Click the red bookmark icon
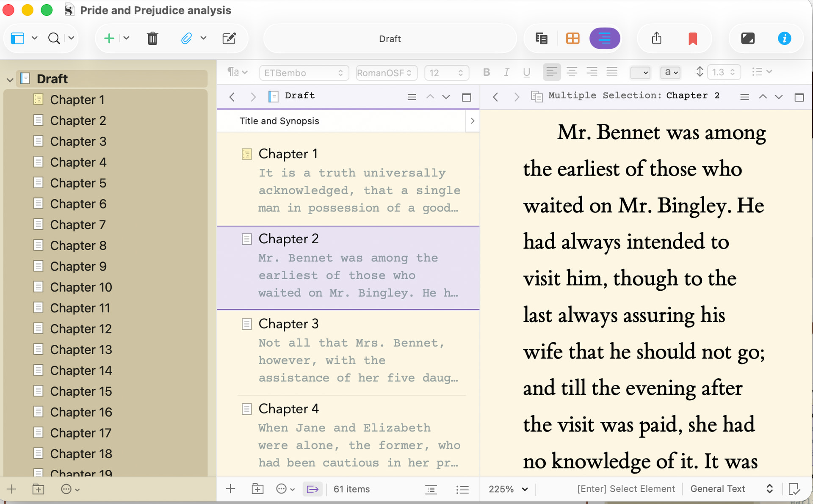This screenshot has height=504, width=813. click(x=693, y=39)
